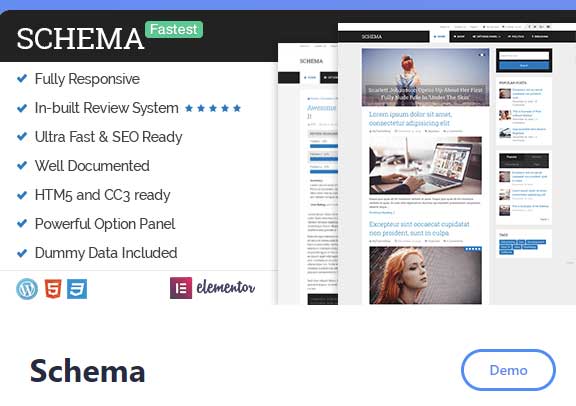
Task: Click the green Fastest badge
Action: coord(174,29)
